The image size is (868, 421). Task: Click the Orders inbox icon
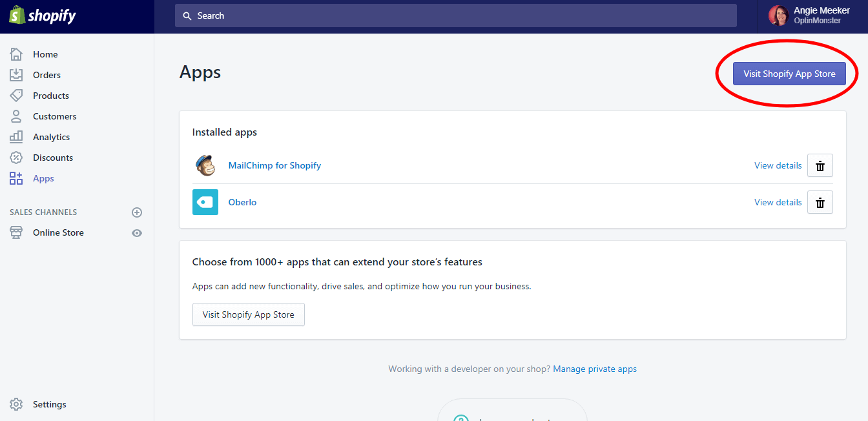click(16, 75)
